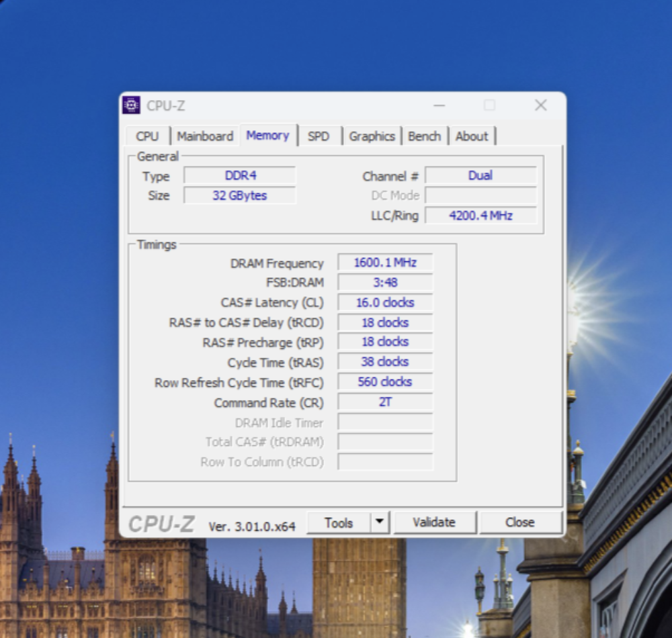This screenshot has width=672, height=638.
Task: Click the Command Rate (CR) label
Action: (x=269, y=403)
